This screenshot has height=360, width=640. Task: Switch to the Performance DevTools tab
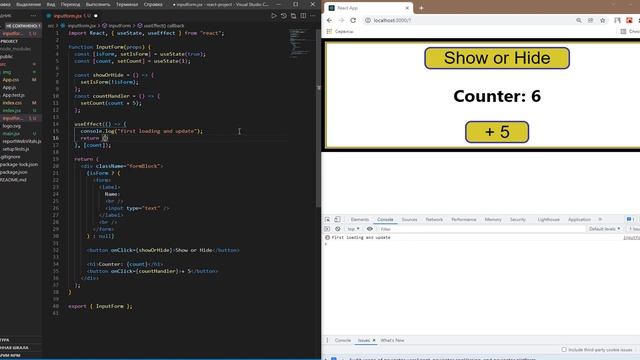pyautogui.click(x=464, y=220)
